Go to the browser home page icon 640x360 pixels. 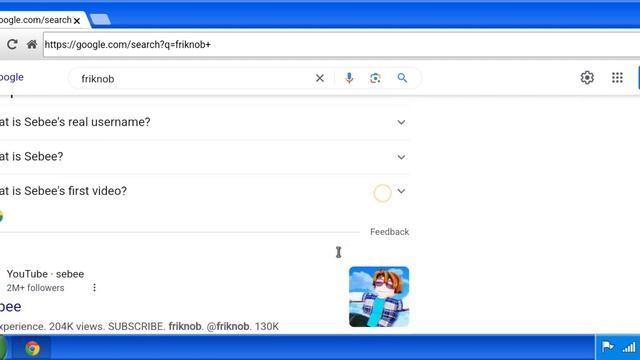(32, 44)
